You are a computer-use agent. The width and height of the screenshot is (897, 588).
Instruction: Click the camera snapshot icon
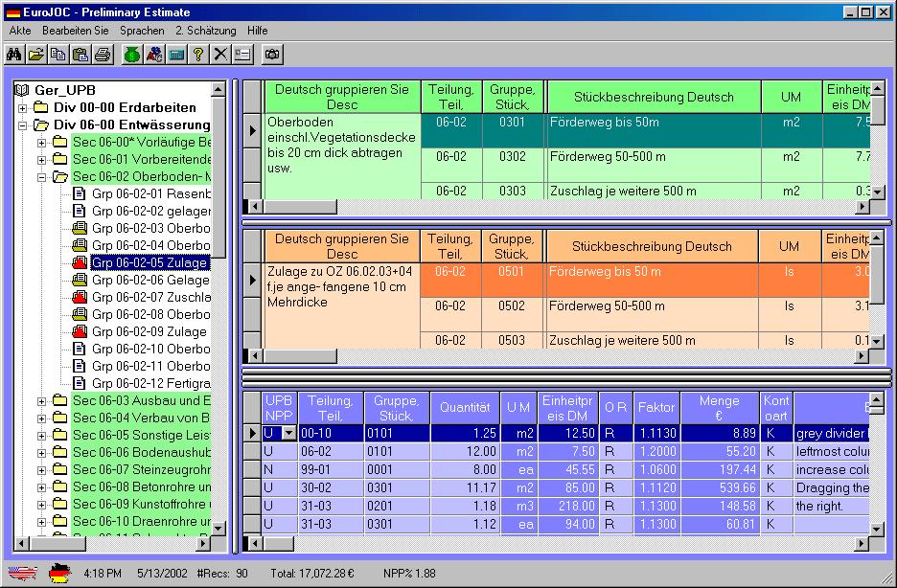273,55
